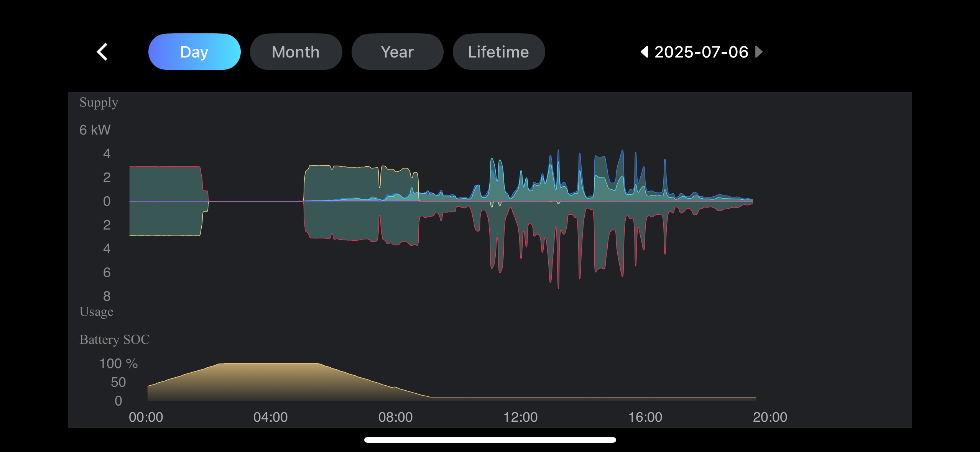Go to next day arrow
980x452 pixels.
[758, 52]
